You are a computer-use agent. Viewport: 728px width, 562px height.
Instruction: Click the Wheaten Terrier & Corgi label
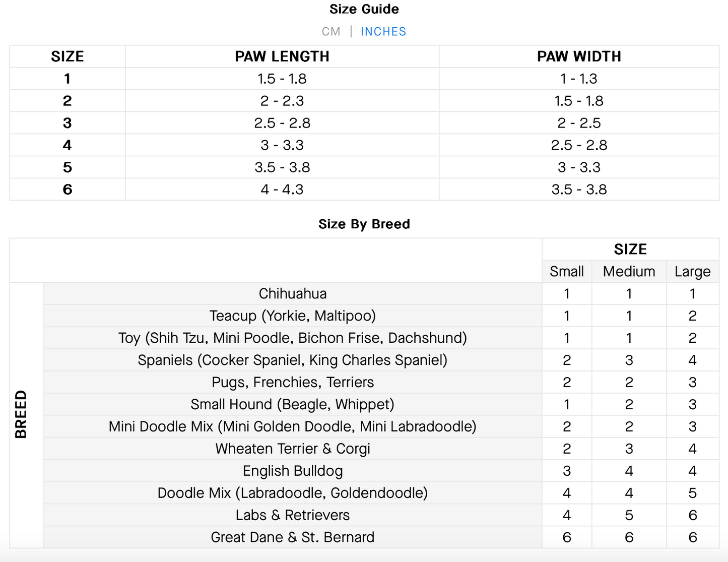pos(293,449)
